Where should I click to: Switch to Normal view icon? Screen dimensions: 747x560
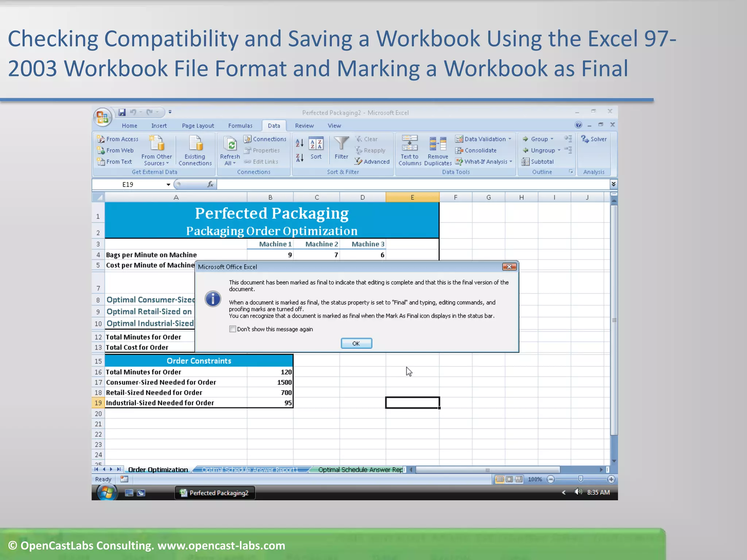500,479
